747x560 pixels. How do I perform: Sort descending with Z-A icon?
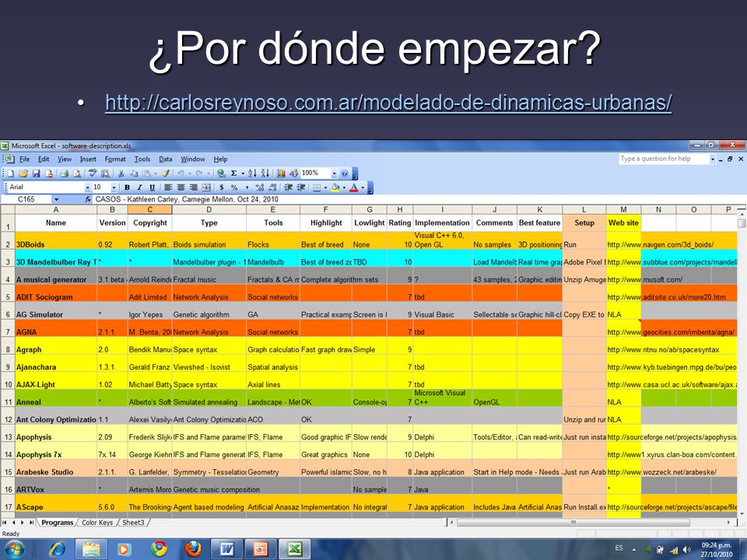pos(265,173)
